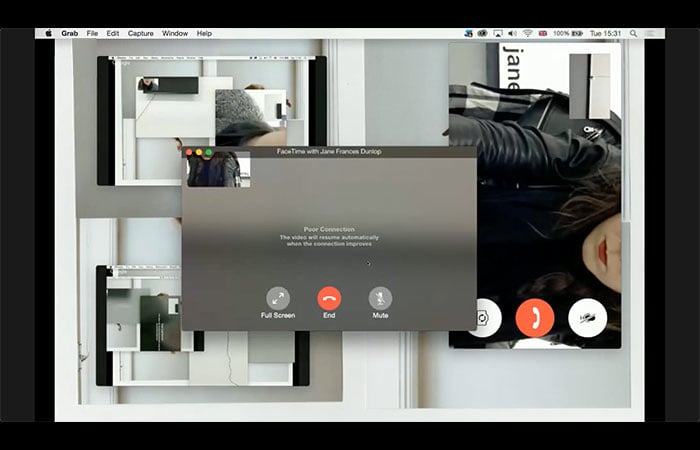Open the Help menu
Image resolution: width=700 pixels, height=450 pixels.
point(204,33)
